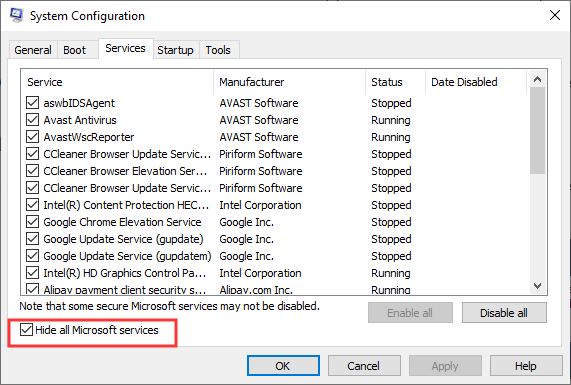Screen dimensions: 571x385
Task: Click the Cancel button
Action: click(x=364, y=366)
